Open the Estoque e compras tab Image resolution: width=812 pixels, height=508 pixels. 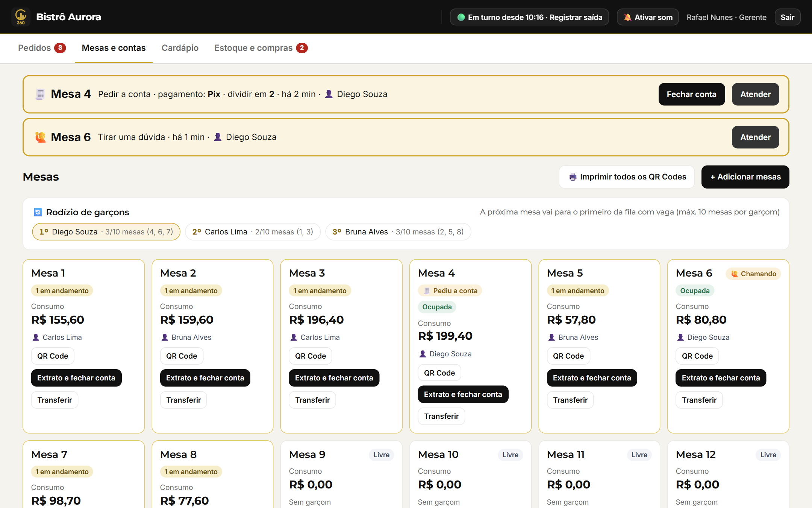click(261, 48)
